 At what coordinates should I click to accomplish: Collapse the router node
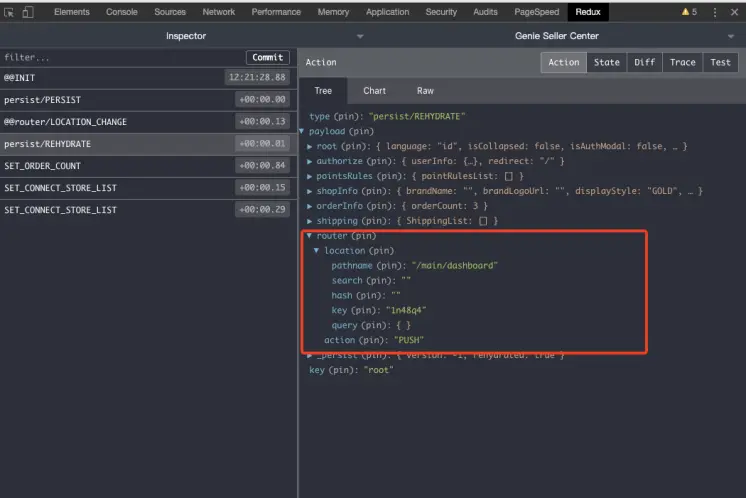point(309,236)
